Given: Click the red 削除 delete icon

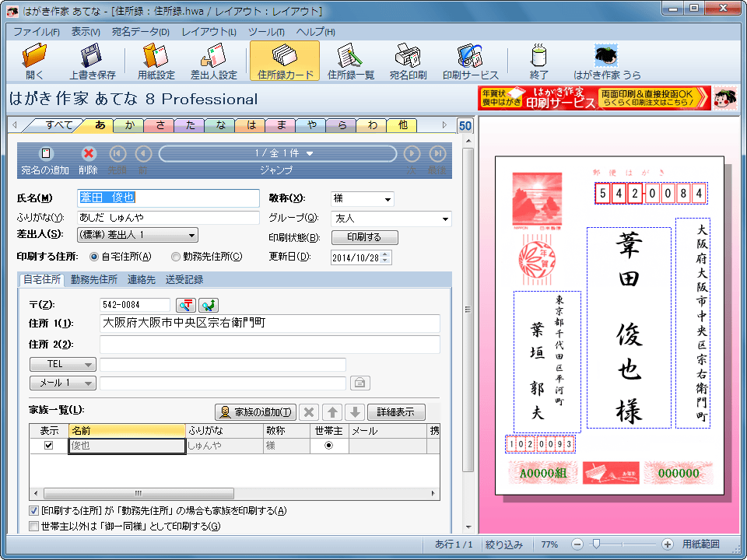Looking at the screenshot, I should coord(89,154).
